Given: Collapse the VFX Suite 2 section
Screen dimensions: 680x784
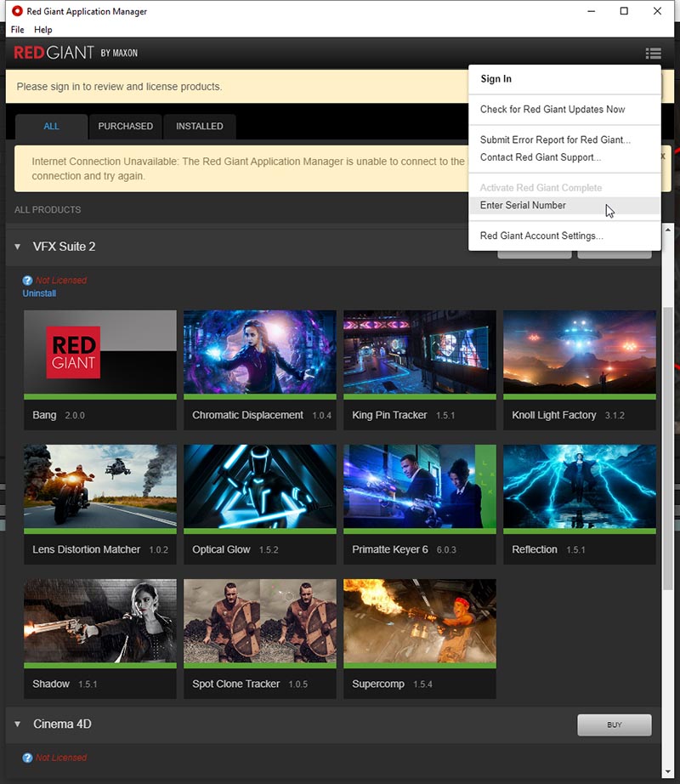Looking at the screenshot, I should [18, 247].
